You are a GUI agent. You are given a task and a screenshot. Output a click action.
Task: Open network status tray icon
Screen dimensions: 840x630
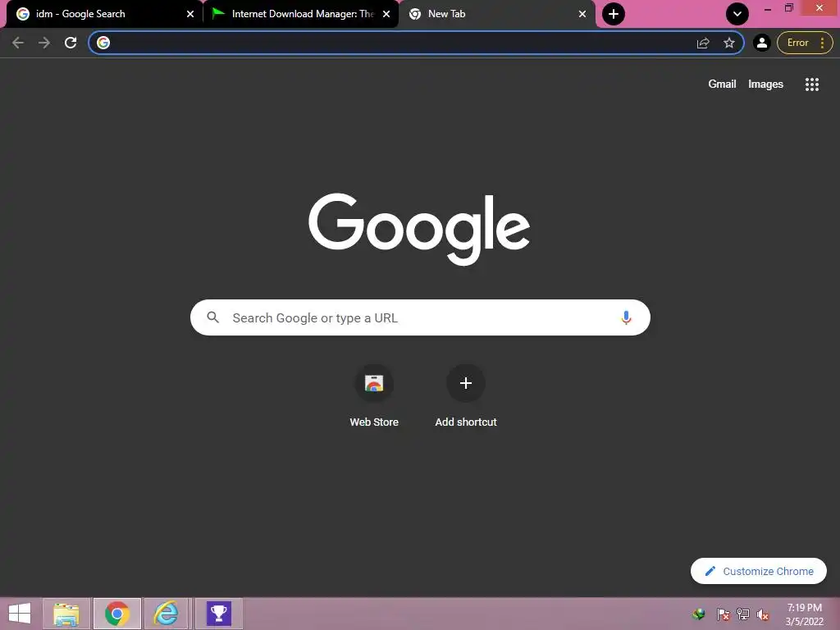tap(743, 614)
